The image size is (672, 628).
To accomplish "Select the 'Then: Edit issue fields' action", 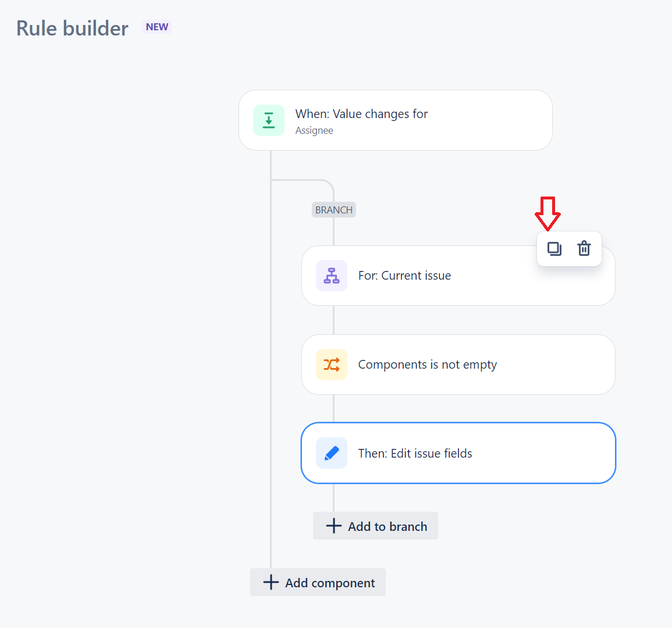I will coord(458,453).
